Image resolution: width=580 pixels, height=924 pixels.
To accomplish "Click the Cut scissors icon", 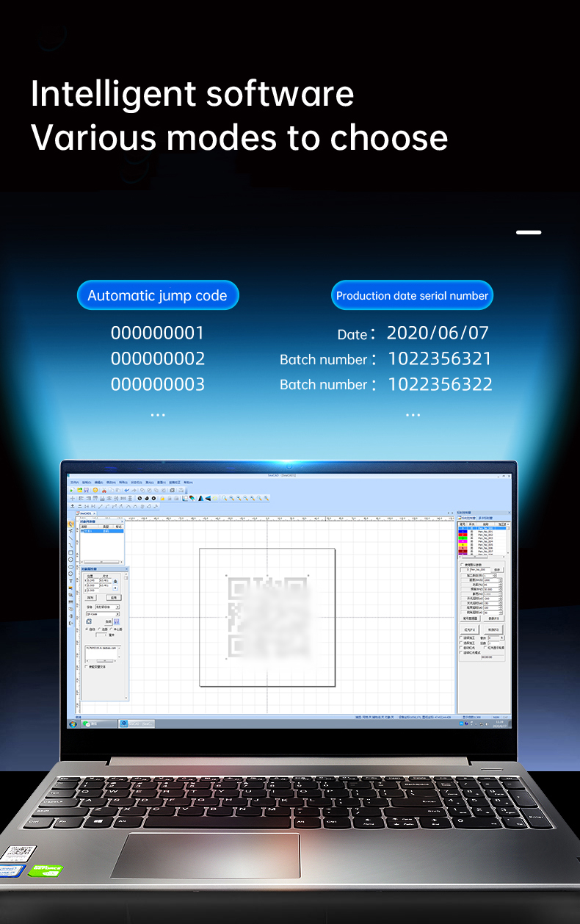I will coord(104,490).
